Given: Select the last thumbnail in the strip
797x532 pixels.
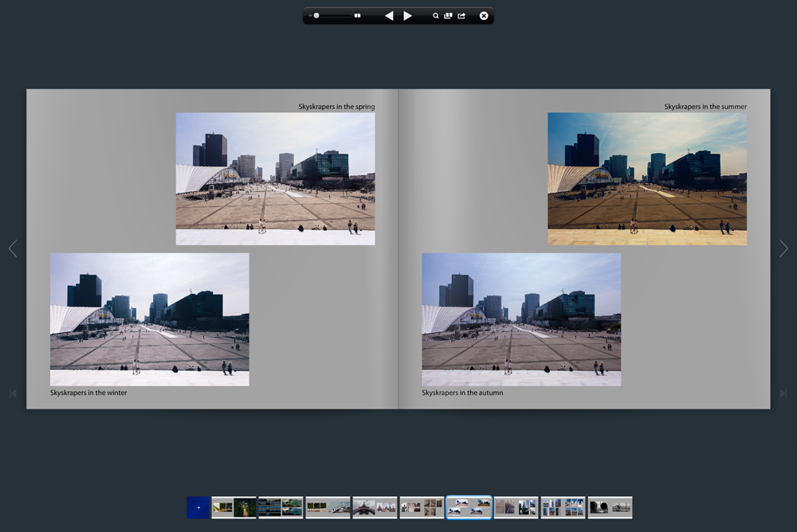Looking at the screenshot, I should 611,507.
